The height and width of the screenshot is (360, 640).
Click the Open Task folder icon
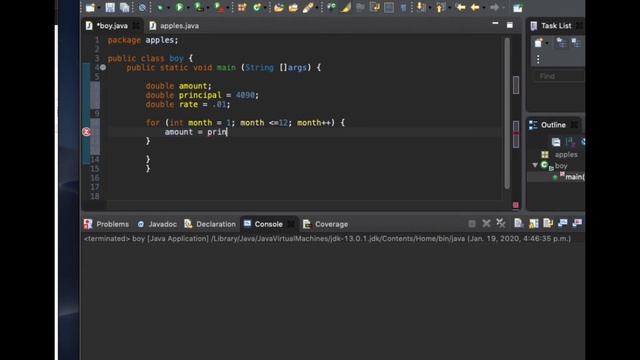click(293, 7)
